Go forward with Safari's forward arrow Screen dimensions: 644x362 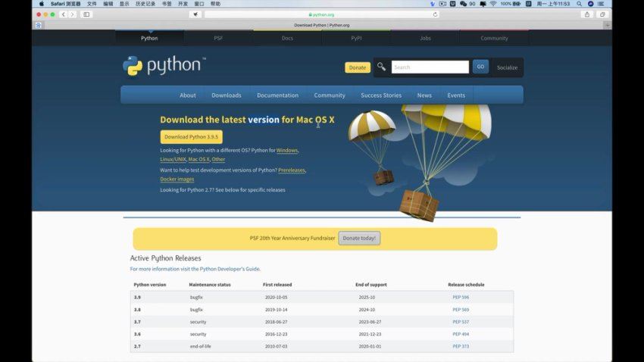coord(72,14)
